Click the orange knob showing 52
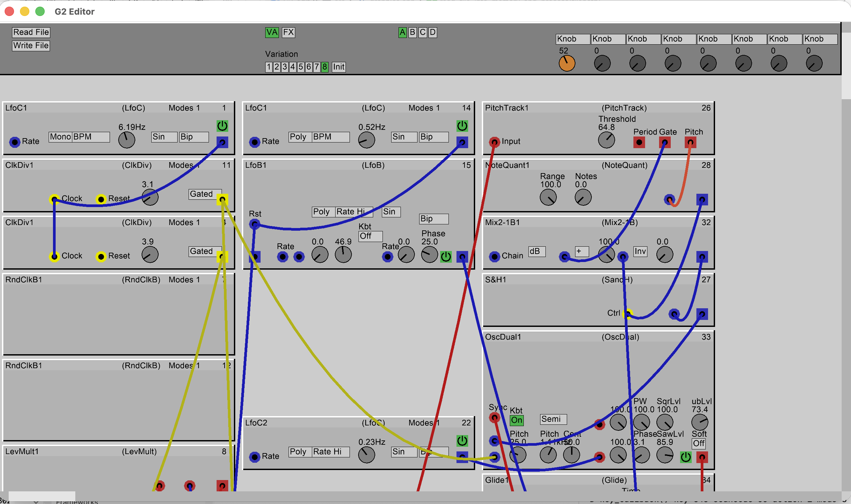Viewport: 851px width, 504px height. [x=566, y=64]
